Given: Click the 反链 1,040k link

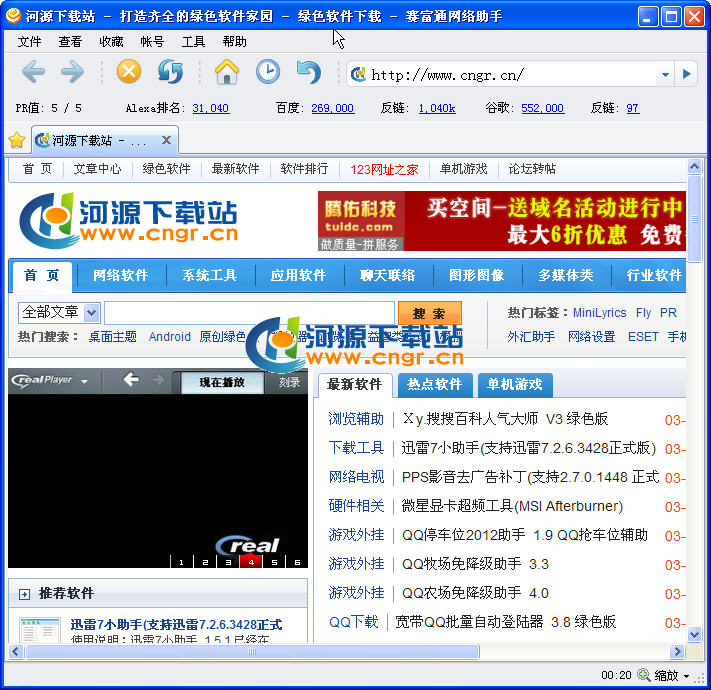Looking at the screenshot, I should (437, 108).
